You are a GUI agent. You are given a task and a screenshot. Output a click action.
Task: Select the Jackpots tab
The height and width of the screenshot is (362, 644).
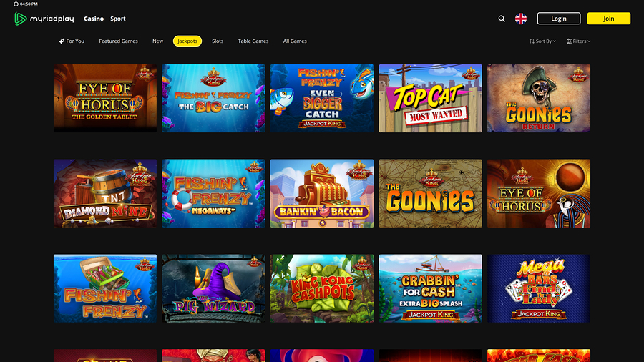click(x=187, y=41)
